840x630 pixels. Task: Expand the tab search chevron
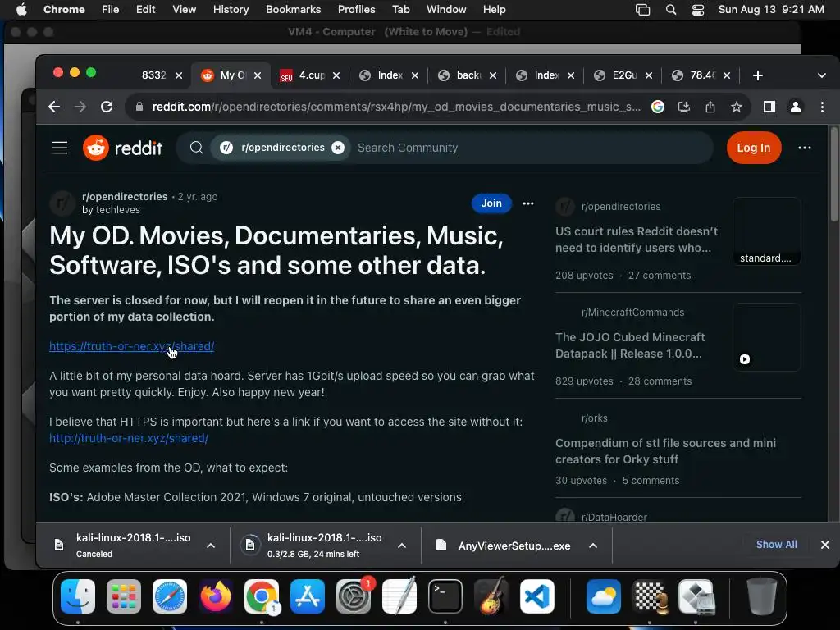pyautogui.click(x=822, y=75)
